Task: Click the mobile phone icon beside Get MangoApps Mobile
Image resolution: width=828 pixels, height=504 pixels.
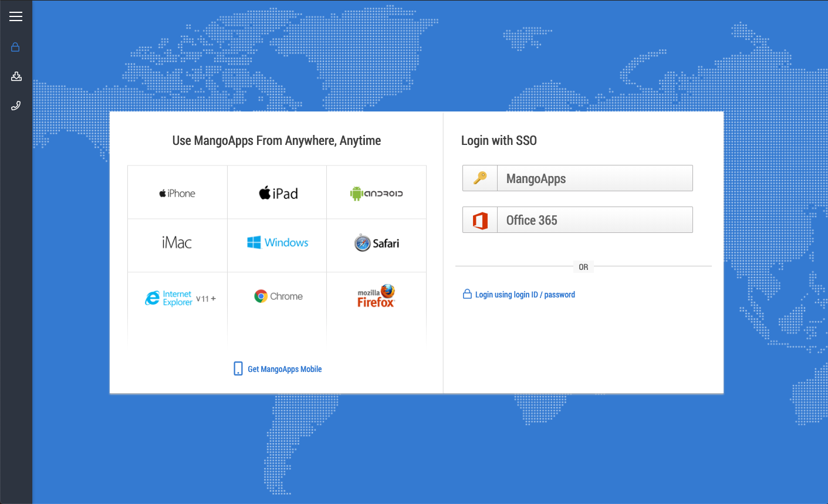Action: pyautogui.click(x=238, y=368)
